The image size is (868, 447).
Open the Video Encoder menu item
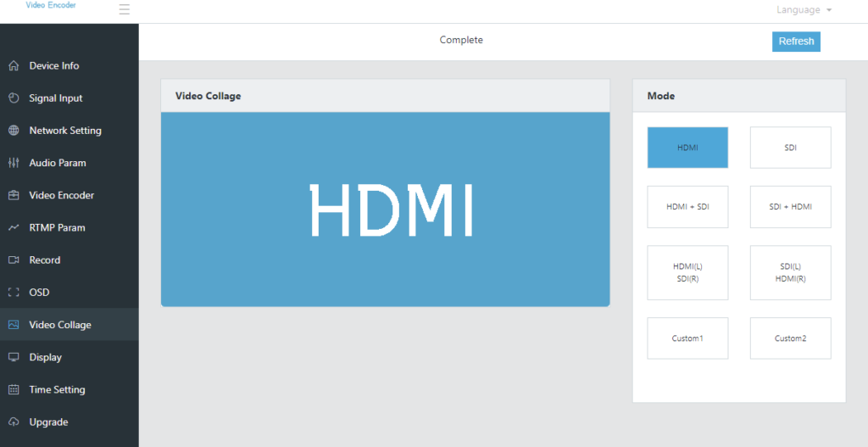61,195
